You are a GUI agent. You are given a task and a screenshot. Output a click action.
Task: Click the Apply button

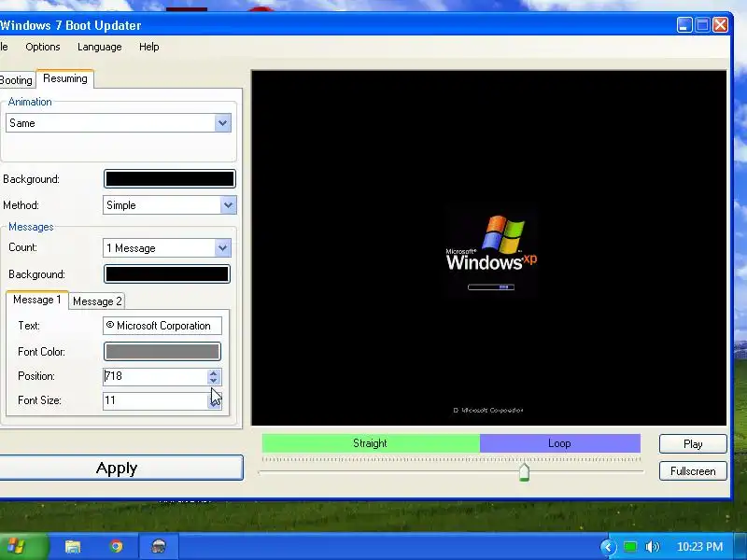117,468
